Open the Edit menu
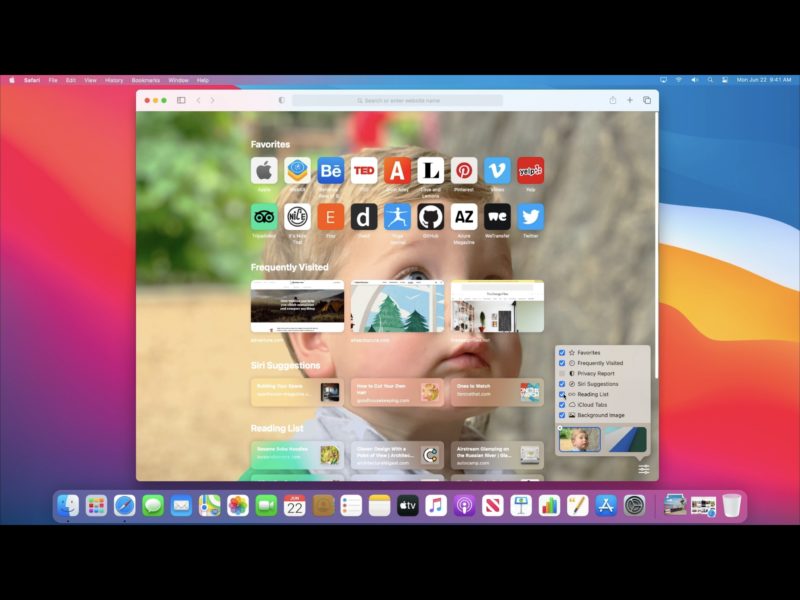Image resolution: width=800 pixels, height=600 pixels. (71, 80)
